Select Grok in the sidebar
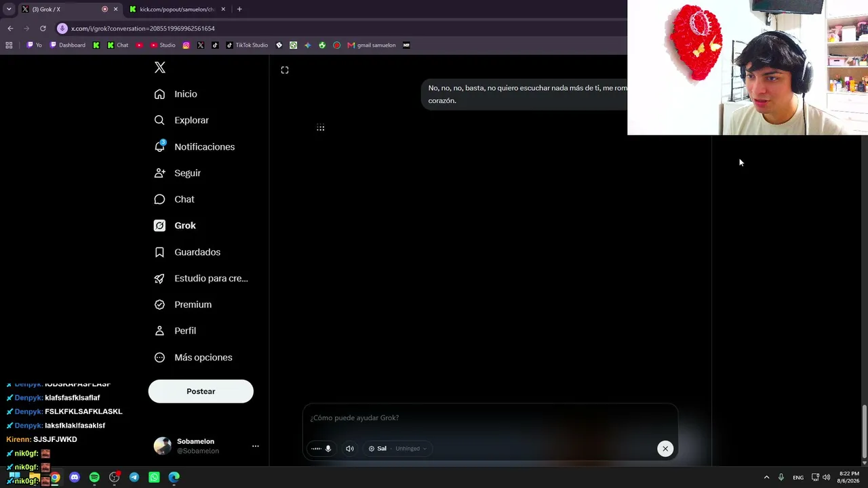This screenshot has height=488, width=868. 175,226
